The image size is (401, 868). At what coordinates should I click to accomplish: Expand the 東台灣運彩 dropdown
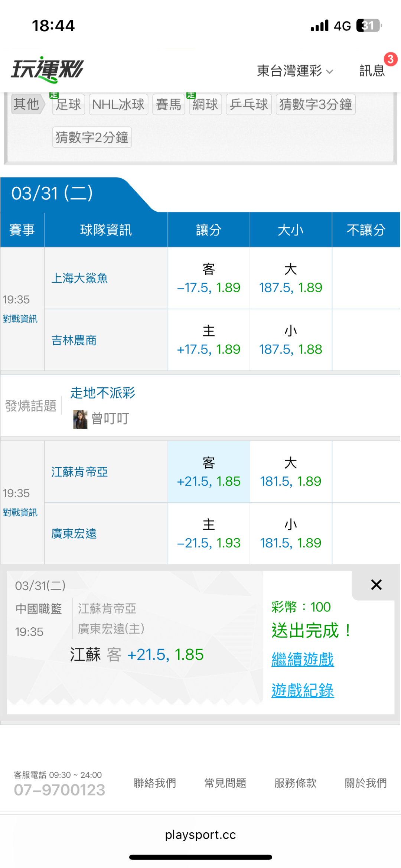pos(295,71)
